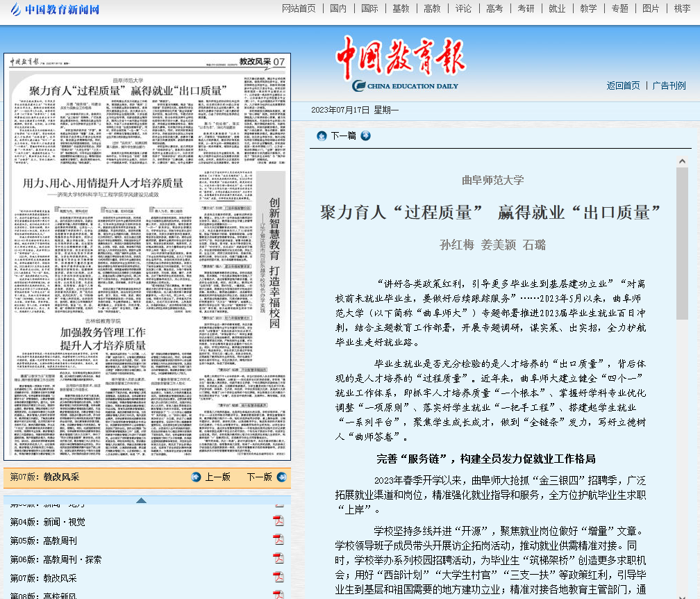Select 高考 from the top navigation bar

[x=494, y=8]
